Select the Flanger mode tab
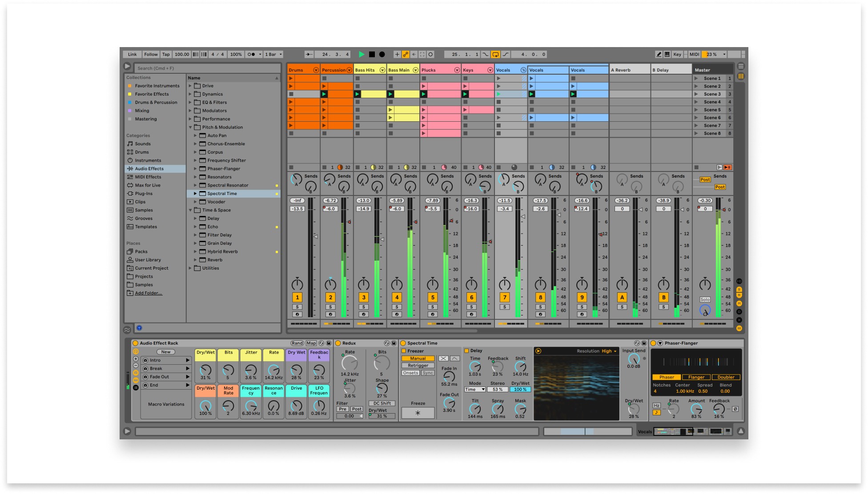 tap(696, 377)
